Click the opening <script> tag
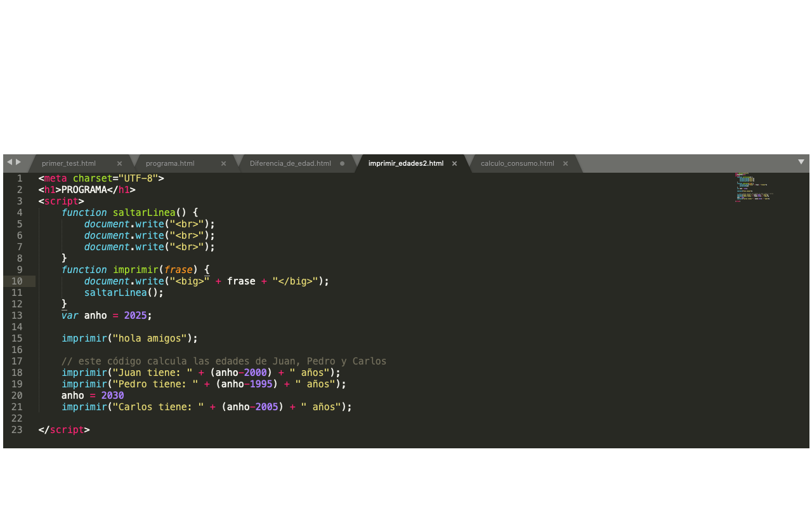Image resolution: width=812 pixels, height=508 pixels. click(61, 201)
